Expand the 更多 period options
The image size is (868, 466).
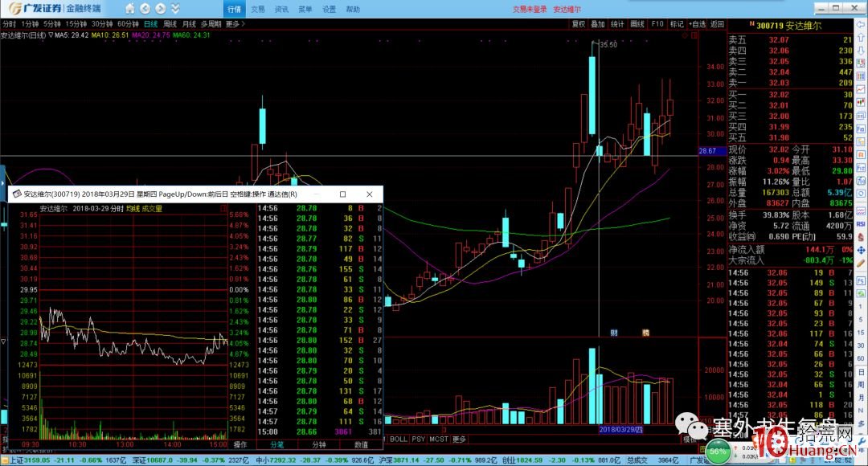[235, 24]
